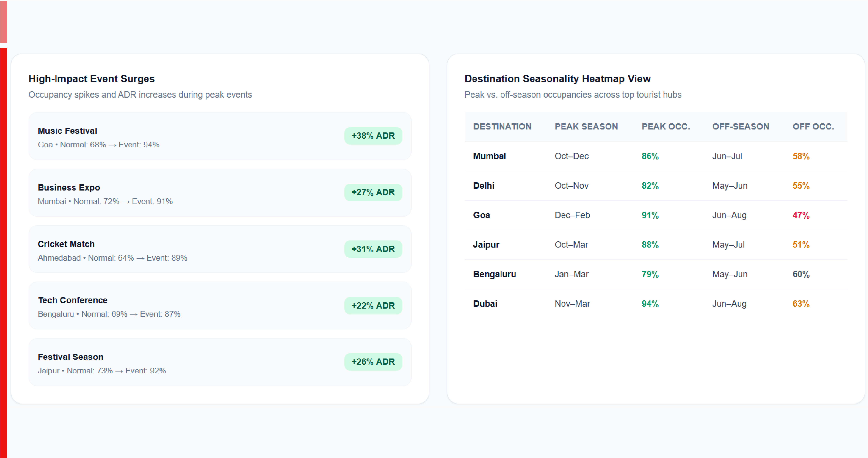
Task: Click Delhi's 55% off-season occupancy value
Action: click(801, 186)
